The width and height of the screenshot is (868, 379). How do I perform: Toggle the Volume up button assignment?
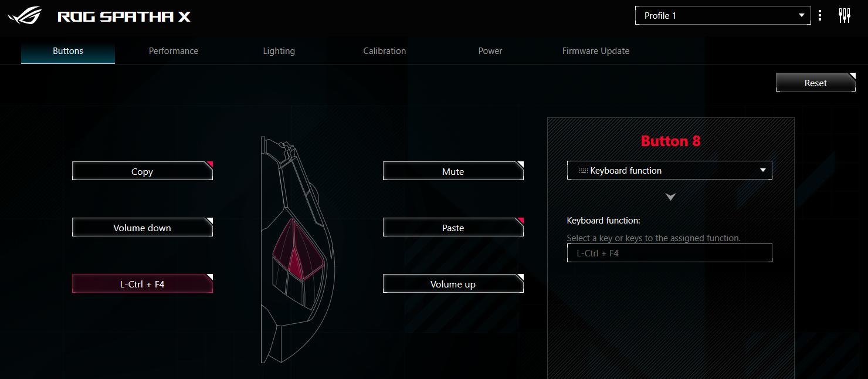pyautogui.click(x=453, y=283)
